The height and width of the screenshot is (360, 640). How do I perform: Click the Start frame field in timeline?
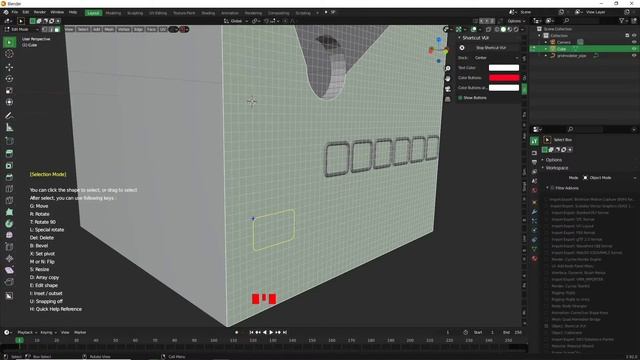coord(485,333)
